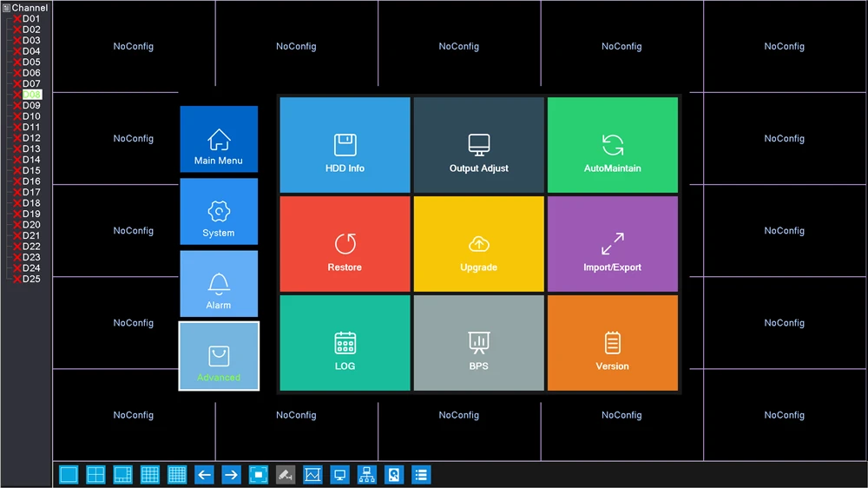Viewport: 868px width, 488px height.
Task: Open the network topology toolbar icon
Action: click(x=367, y=475)
